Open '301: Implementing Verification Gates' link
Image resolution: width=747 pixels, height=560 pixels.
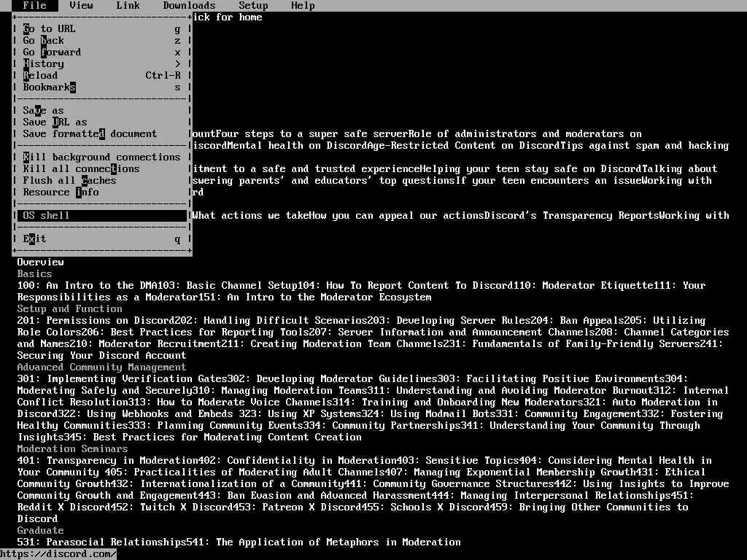[x=122, y=379]
